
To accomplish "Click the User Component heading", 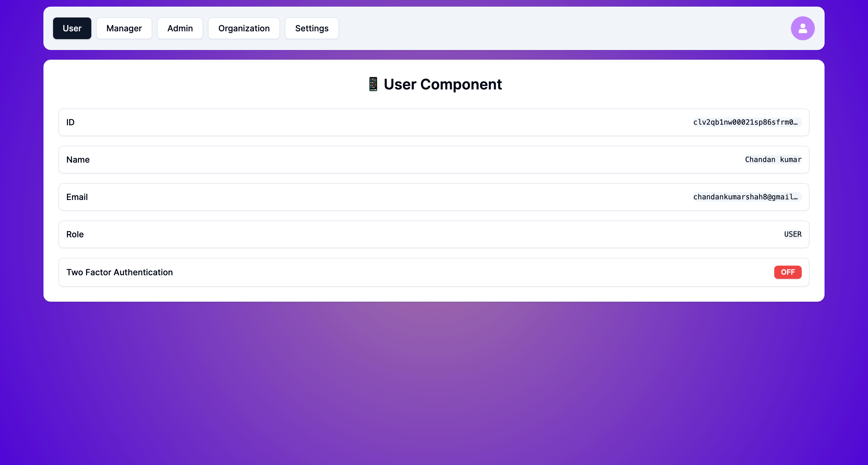I will [442, 84].
